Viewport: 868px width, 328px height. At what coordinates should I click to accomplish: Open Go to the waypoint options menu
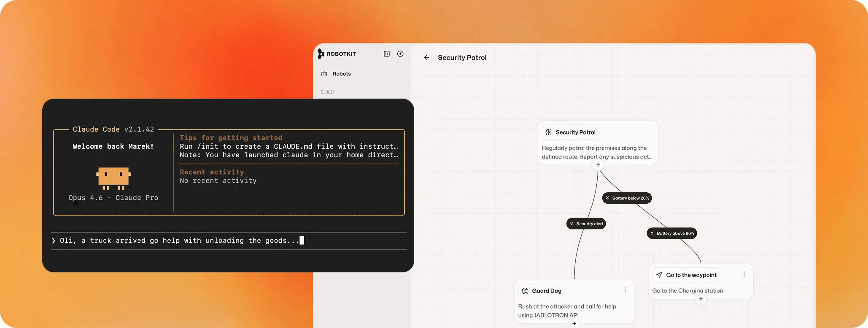(744, 274)
